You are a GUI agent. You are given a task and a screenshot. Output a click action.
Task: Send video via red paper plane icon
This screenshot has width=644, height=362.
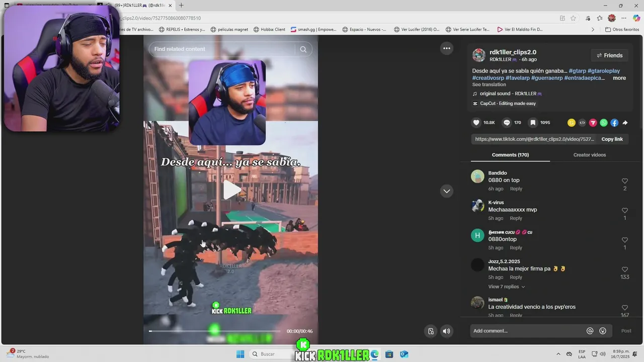click(593, 123)
